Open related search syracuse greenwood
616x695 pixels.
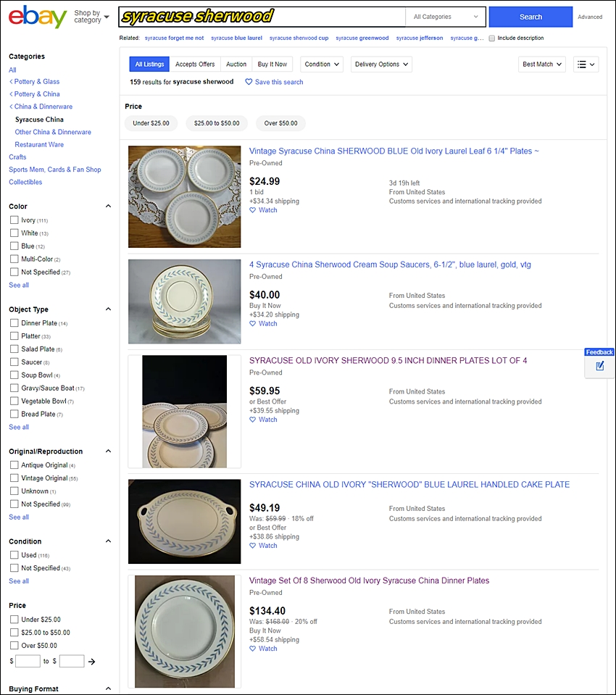click(362, 38)
